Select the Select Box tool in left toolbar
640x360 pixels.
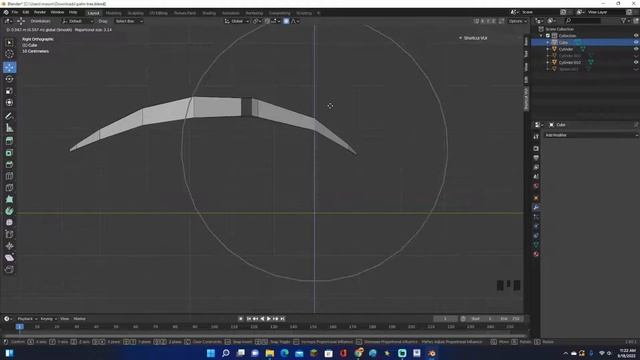[x=9, y=42]
